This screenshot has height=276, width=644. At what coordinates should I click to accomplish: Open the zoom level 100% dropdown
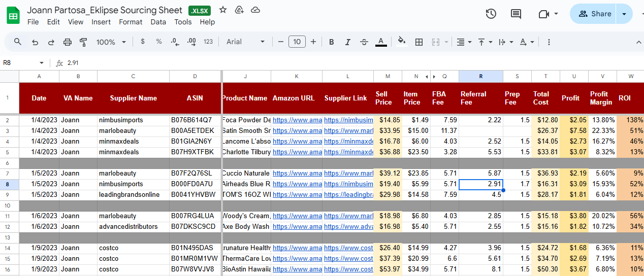[x=110, y=42]
